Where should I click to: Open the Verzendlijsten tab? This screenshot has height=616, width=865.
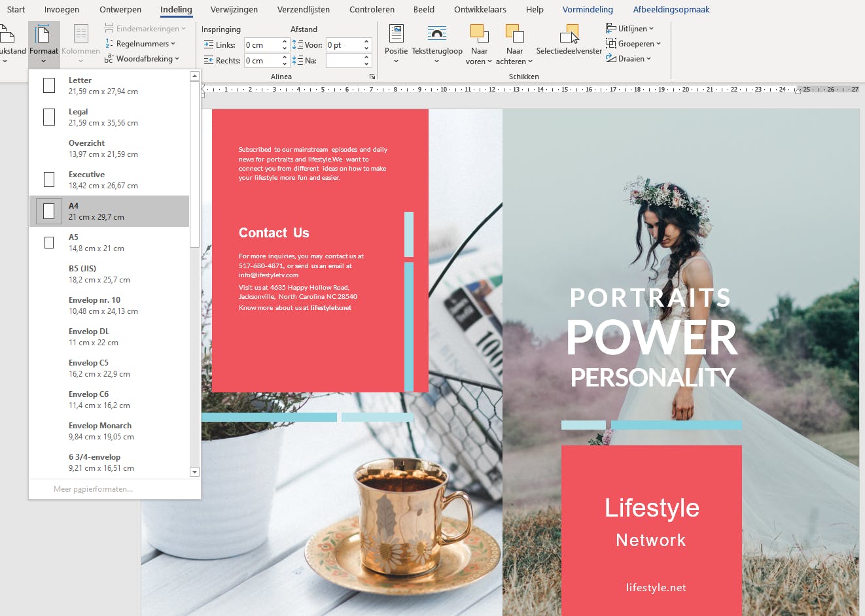304,9
